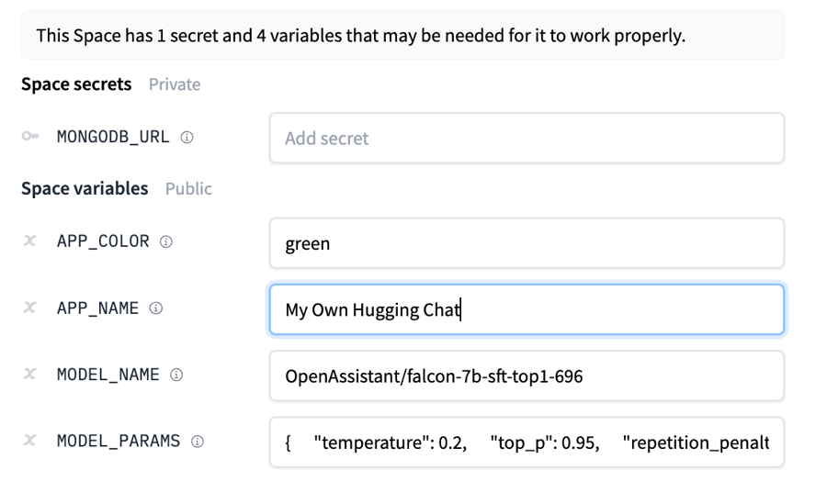Click the APP_NAME field with My Own Hugging Chat
827x504 pixels.
click(x=527, y=309)
